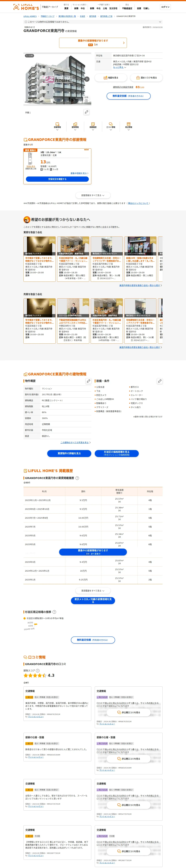186x868 pixels.
Task: Expand the notice about advertising information
Action: (93, 22)
